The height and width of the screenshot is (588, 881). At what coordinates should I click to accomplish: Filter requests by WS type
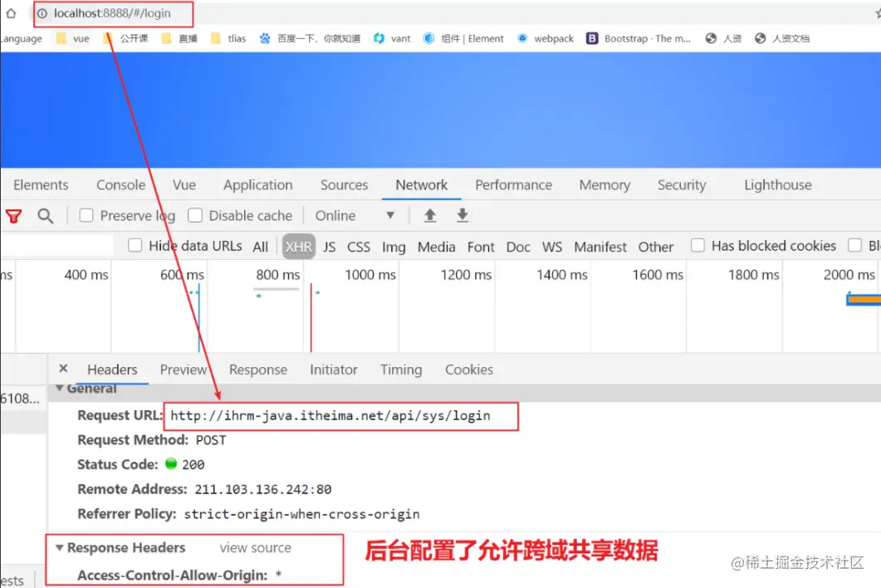coord(551,247)
